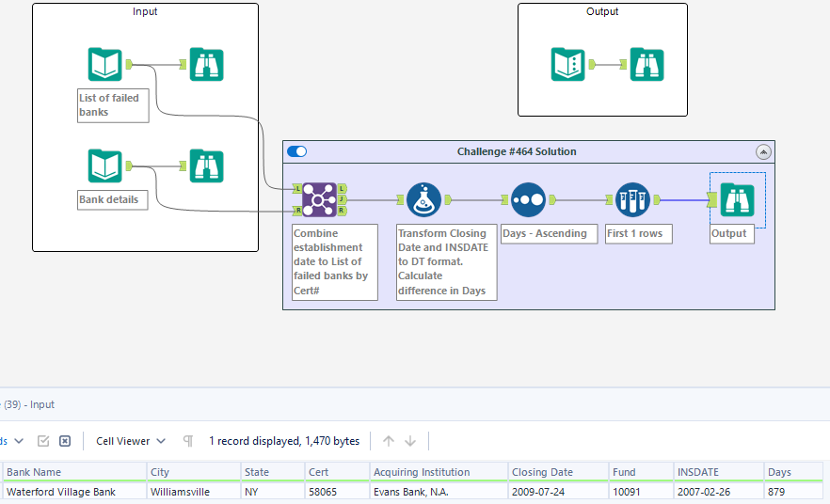Click the 'Bank details' annotation label
830x504 pixels.
[113, 200]
